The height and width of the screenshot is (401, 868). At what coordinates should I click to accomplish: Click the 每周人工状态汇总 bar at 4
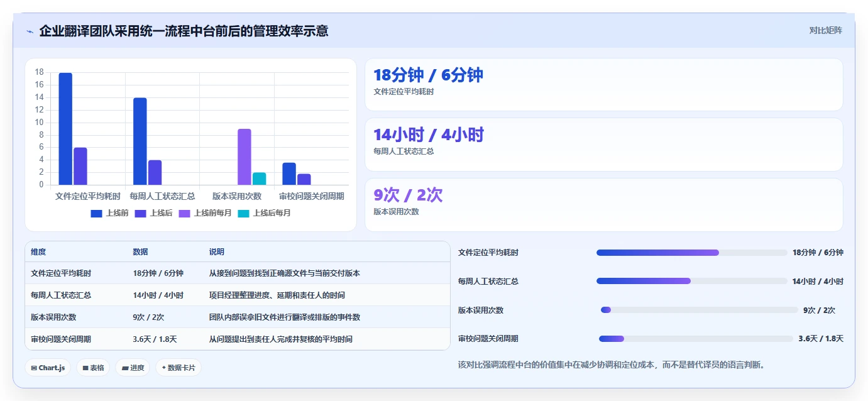(155, 173)
